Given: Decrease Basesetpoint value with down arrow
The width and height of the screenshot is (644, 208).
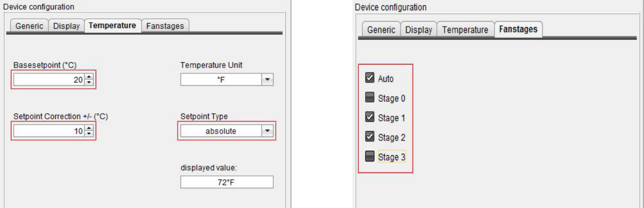Looking at the screenshot, I should [x=88, y=82].
